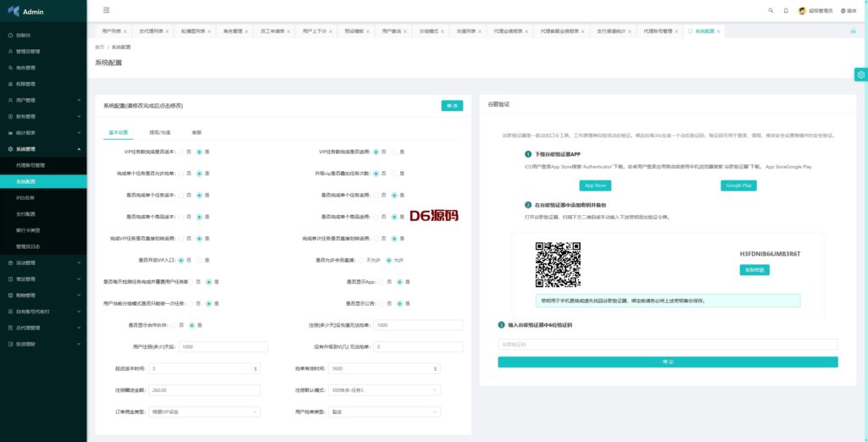
Task: Close the 用户列表 tab with its x
Action: (125, 31)
